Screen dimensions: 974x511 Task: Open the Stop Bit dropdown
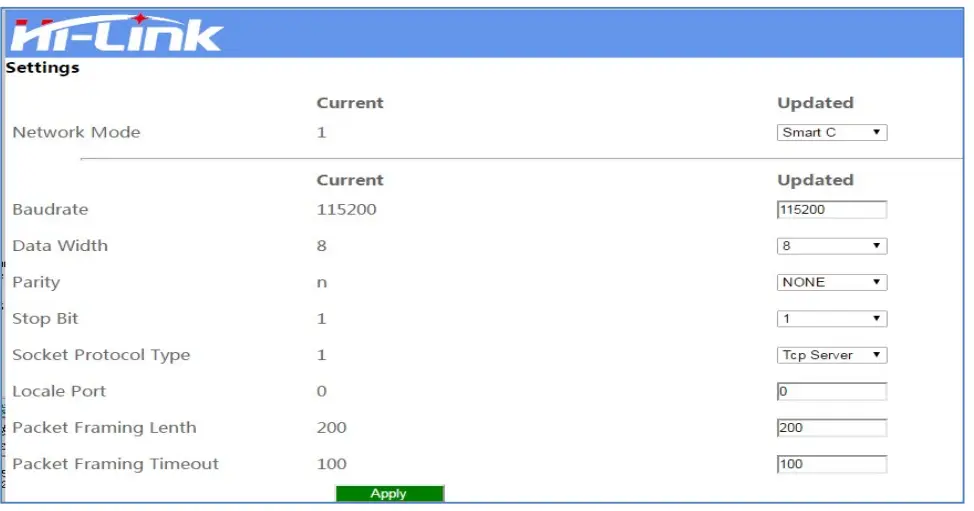tap(832, 319)
